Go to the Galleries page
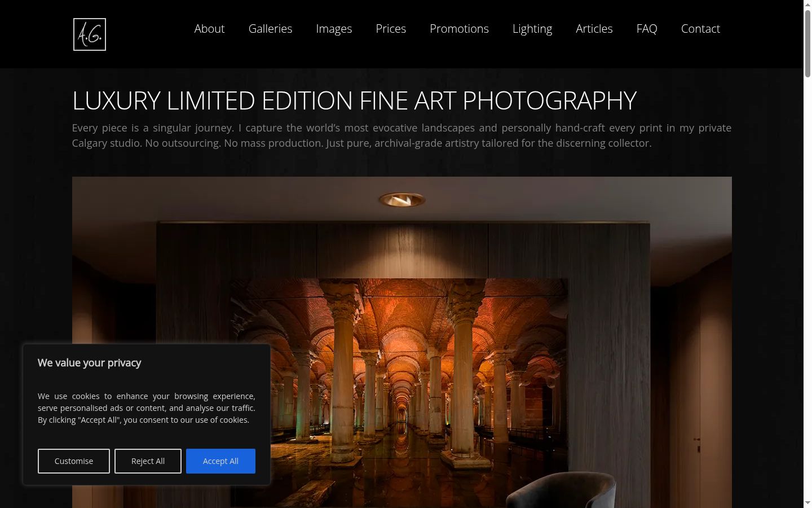This screenshot has width=812, height=508. click(x=270, y=29)
